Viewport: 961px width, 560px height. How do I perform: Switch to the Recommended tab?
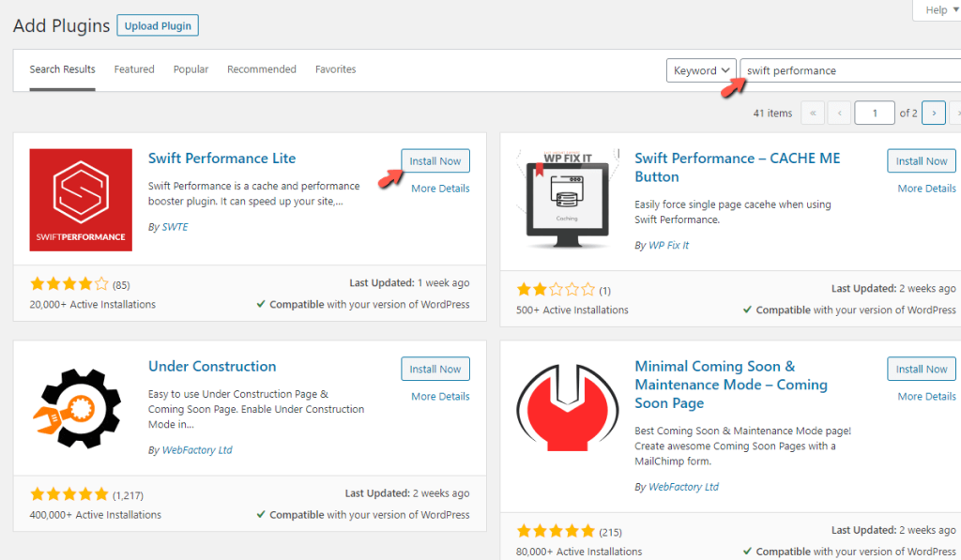tap(262, 69)
